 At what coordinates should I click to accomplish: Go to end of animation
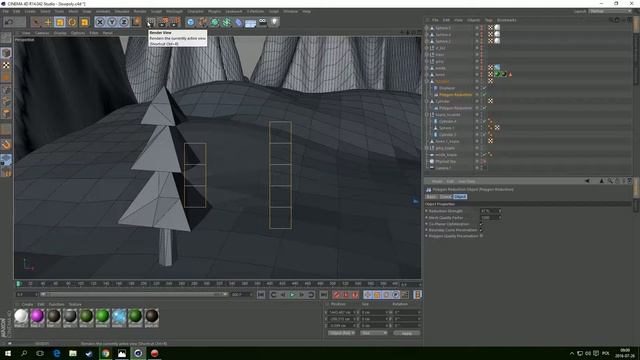[x=323, y=295]
